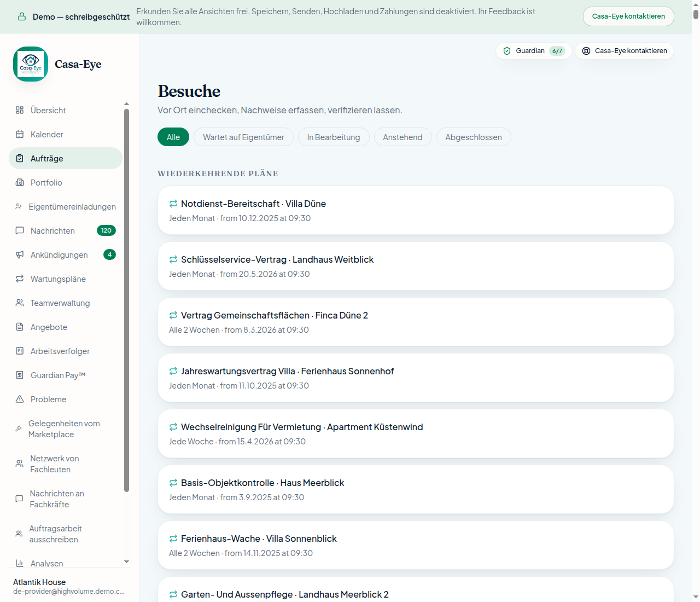
Task: Click the Marketplace gavel icon
Action: pyautogui.click(x=19, y=429)
